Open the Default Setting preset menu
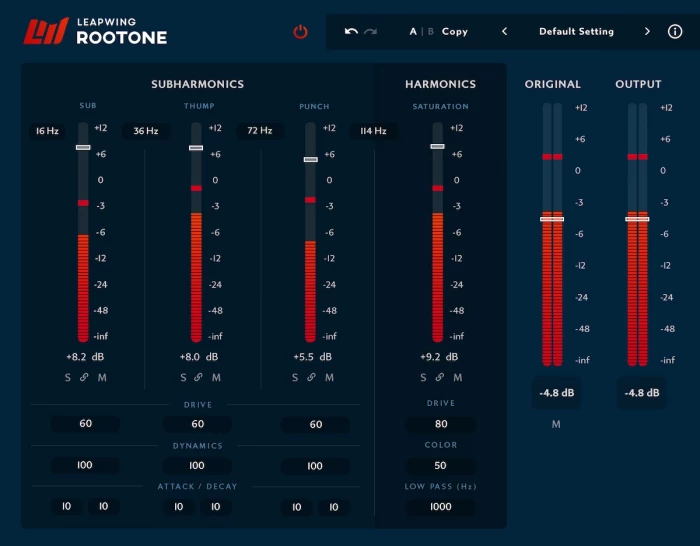The height and width of the screenshot is (546, 700). (576, 32)
